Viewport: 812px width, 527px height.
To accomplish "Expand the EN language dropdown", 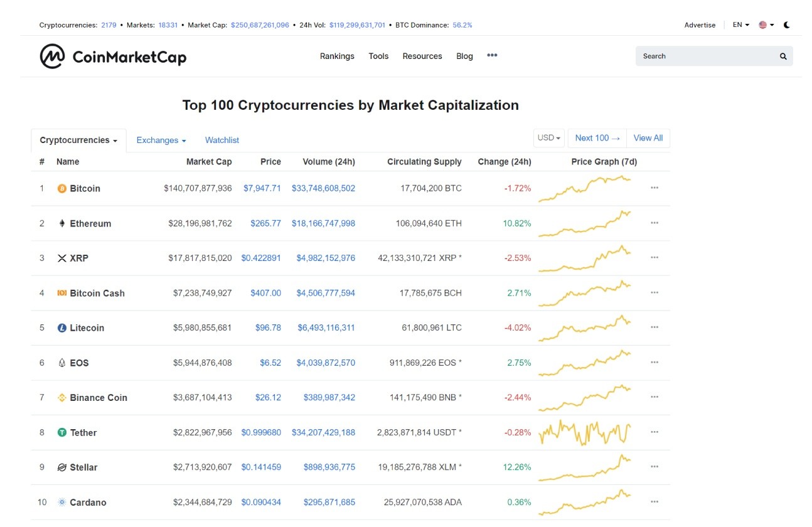I will (740, 25).
